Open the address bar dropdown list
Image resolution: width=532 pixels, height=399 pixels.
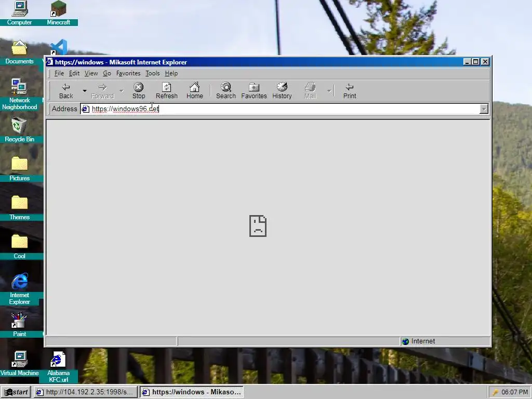click(484, 109)
